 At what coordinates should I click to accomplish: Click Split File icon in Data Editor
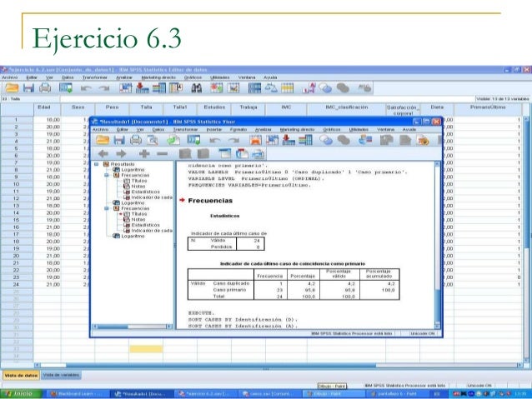[x=254, y=88]
